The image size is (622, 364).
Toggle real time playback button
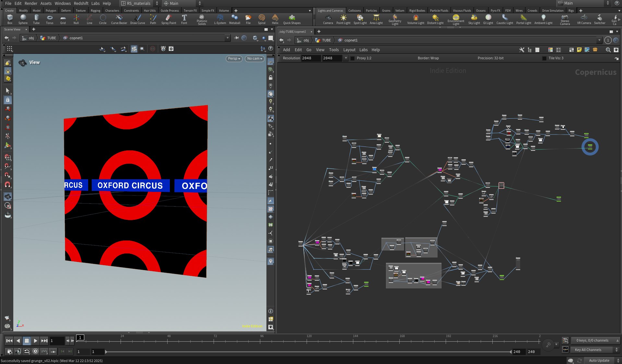35,351
